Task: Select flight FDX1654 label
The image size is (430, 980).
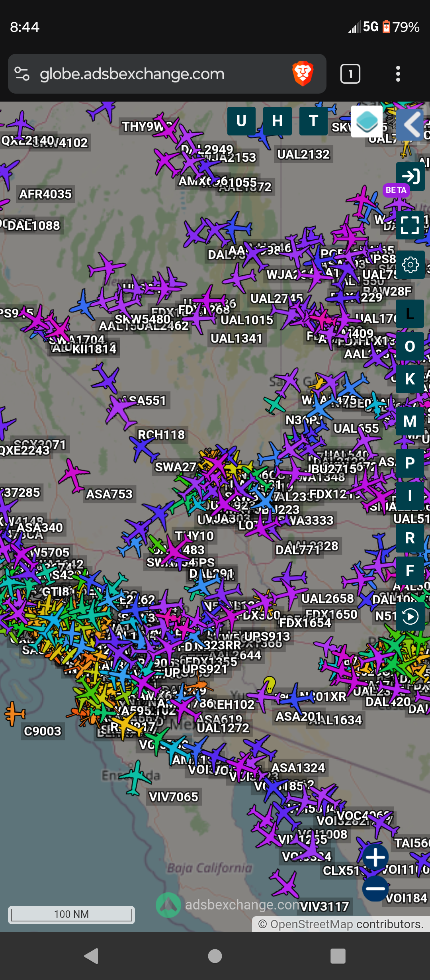Action: coord(305,623)
